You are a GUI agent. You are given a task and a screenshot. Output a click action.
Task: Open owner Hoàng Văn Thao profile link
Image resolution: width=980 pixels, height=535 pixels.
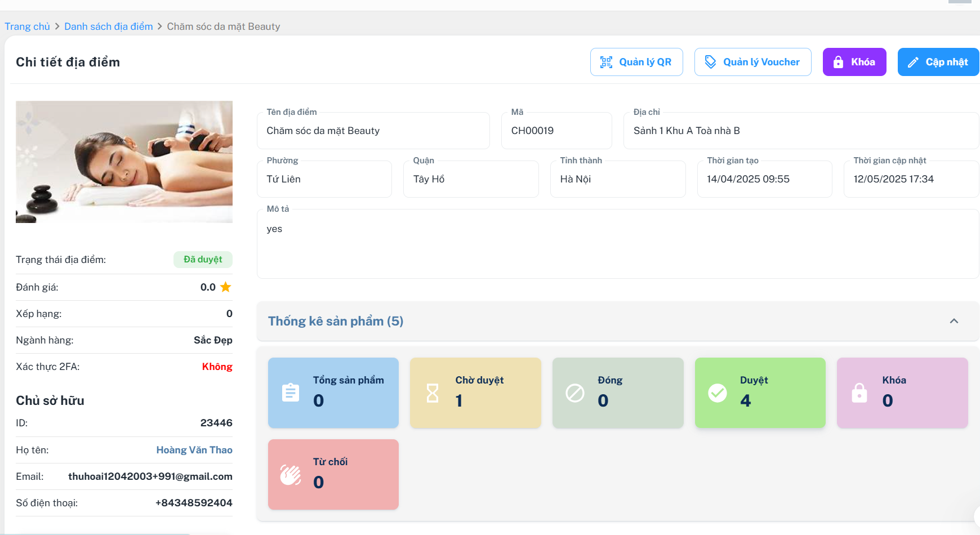194,450
